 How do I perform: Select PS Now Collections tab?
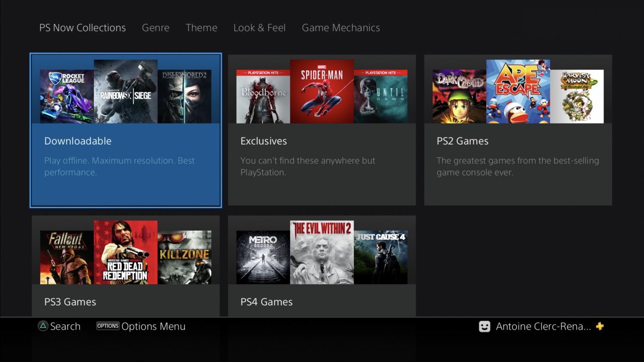coord(82,28)
